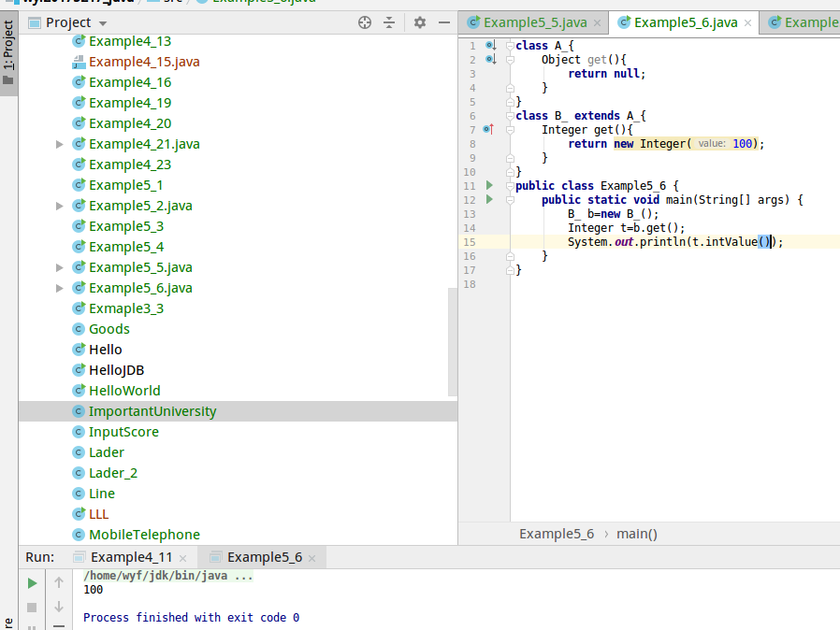Open the Line class

(x=101, y=494)
